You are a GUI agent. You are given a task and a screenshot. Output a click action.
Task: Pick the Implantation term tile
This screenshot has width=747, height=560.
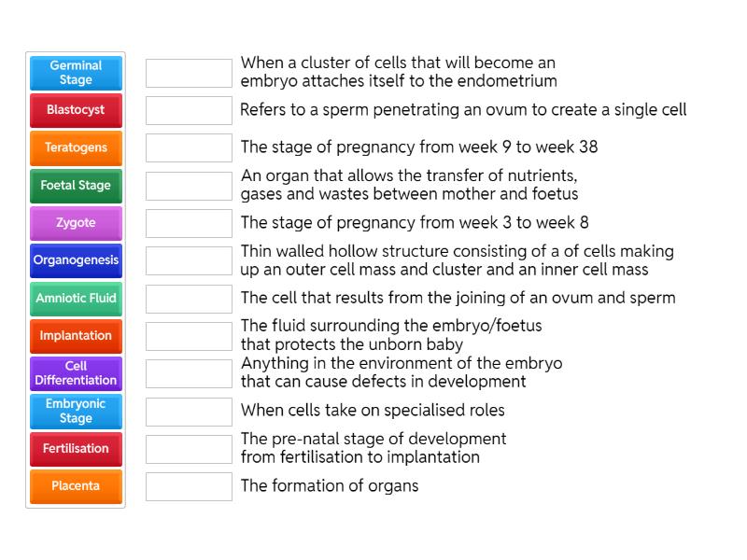(76, 336)
